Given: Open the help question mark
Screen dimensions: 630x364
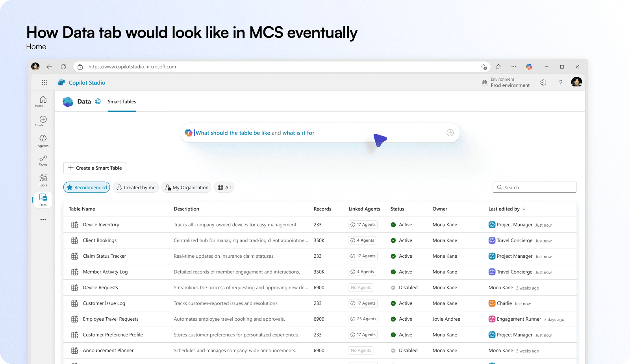Looking at the screenshot, I should [x=561, y=83].
